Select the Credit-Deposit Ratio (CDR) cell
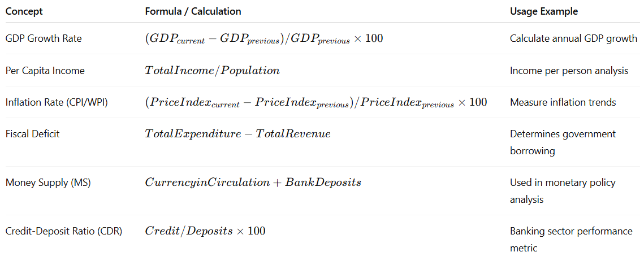Viewport: 644px width, 278px height. pos(64,231)
